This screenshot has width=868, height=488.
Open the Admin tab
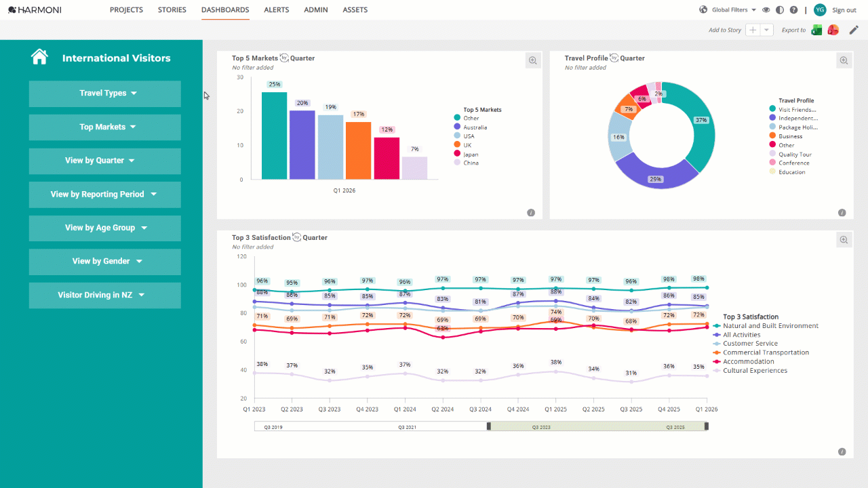tap(316, 9)
